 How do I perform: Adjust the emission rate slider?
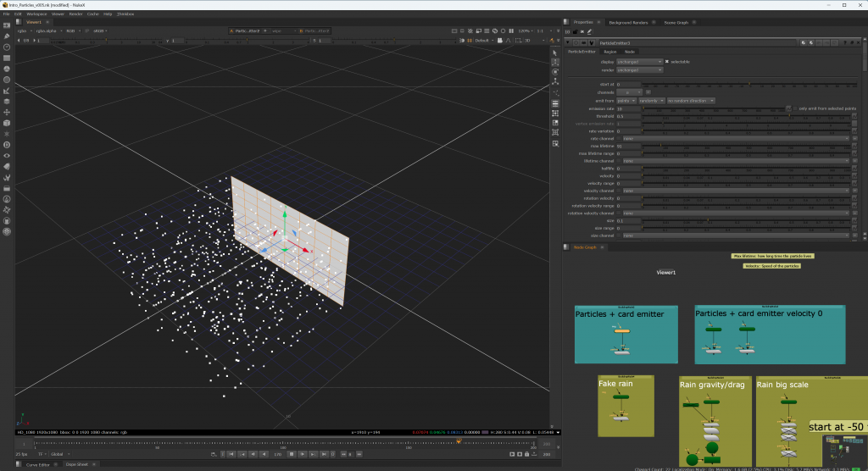pos(714,108)
